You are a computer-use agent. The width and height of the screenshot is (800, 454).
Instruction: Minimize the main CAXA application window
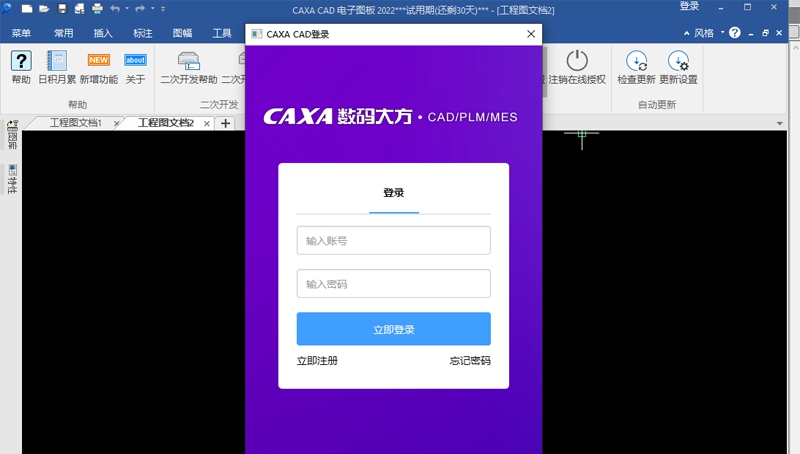click(x=721, y=8)
